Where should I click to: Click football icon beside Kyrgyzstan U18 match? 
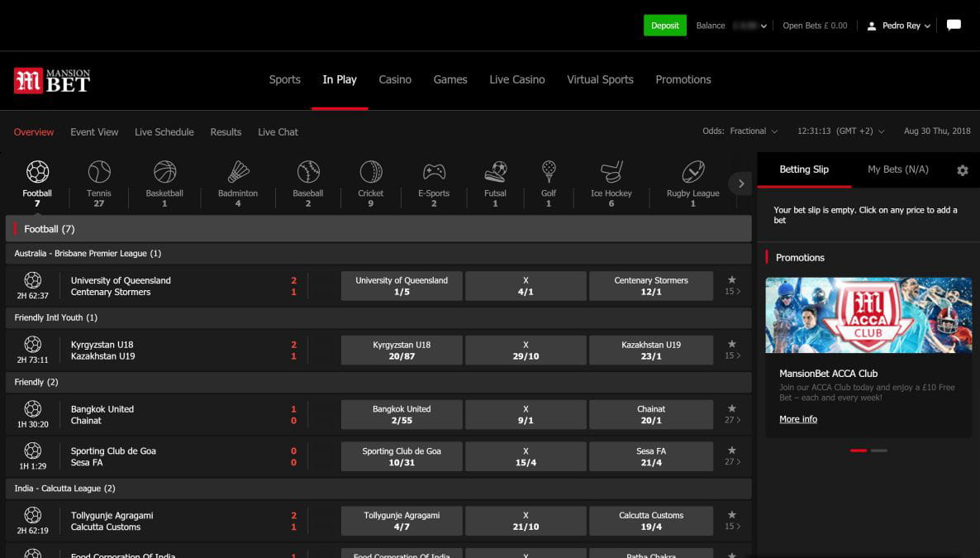point(32,344)
